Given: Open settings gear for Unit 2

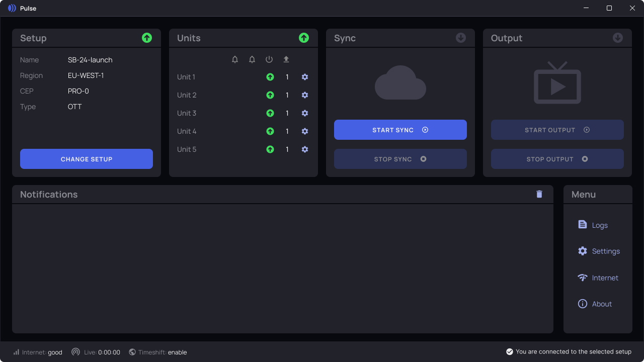Looking at the screenshot, I should click(x=305, y=95).
